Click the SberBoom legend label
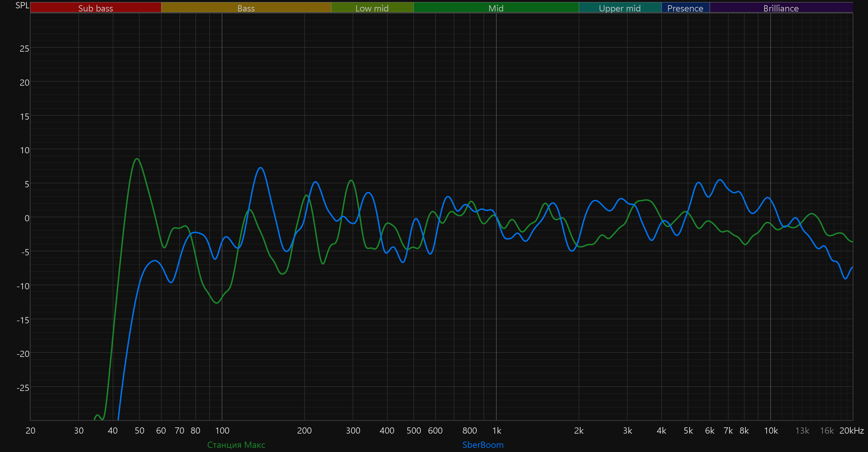Viewport: 868px width, 452px height. (x=483, y=445)
